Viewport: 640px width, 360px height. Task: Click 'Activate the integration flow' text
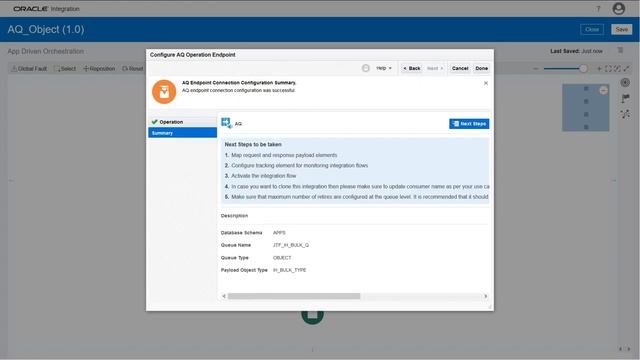(x=264, y=176)
